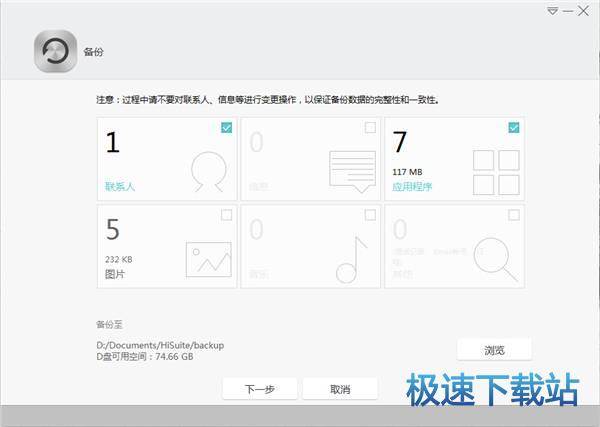Check the 图片 pictures checkbox
The width and height of the screenshot is (600, 427).
pos(227,215)
